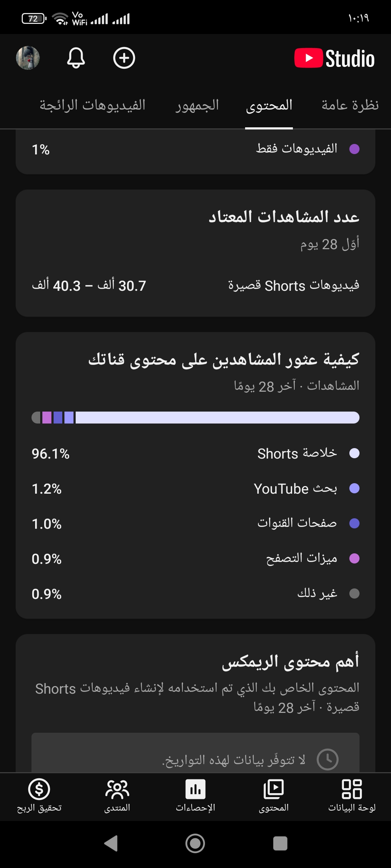Open the notifications bell

[76, 58]
